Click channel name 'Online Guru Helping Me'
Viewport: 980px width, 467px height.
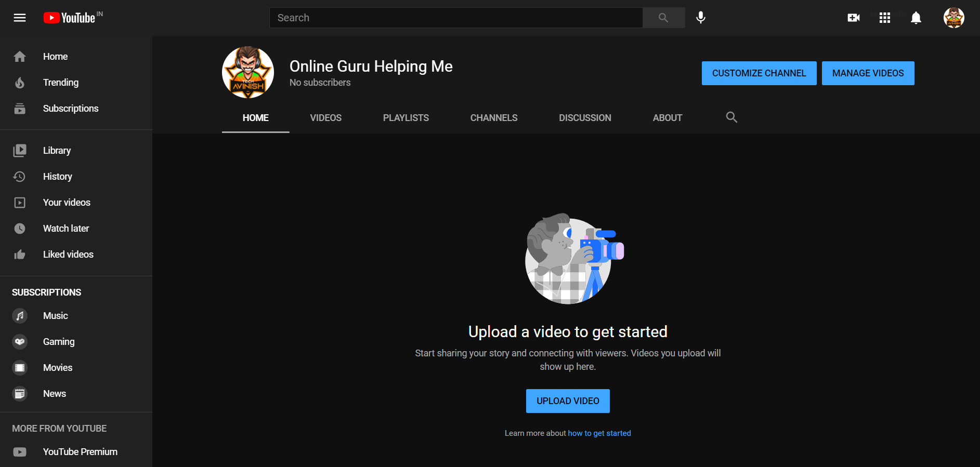click(371, 66)
